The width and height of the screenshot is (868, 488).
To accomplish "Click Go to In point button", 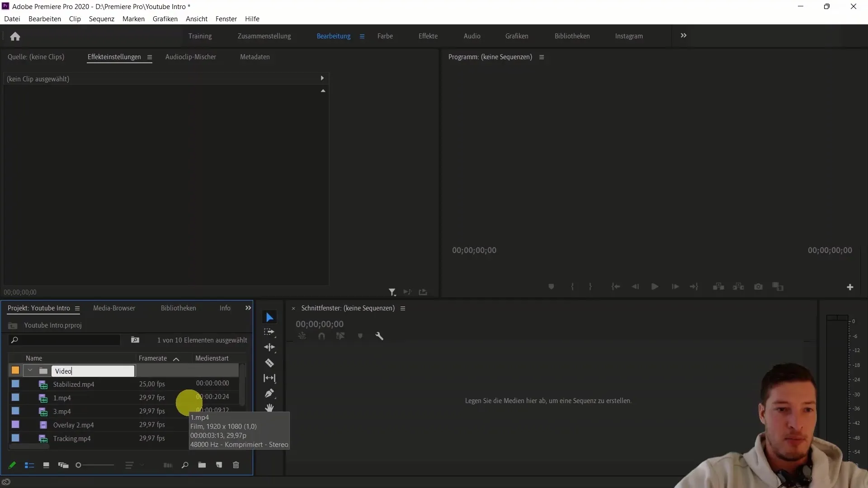I will tap(616, 287).
